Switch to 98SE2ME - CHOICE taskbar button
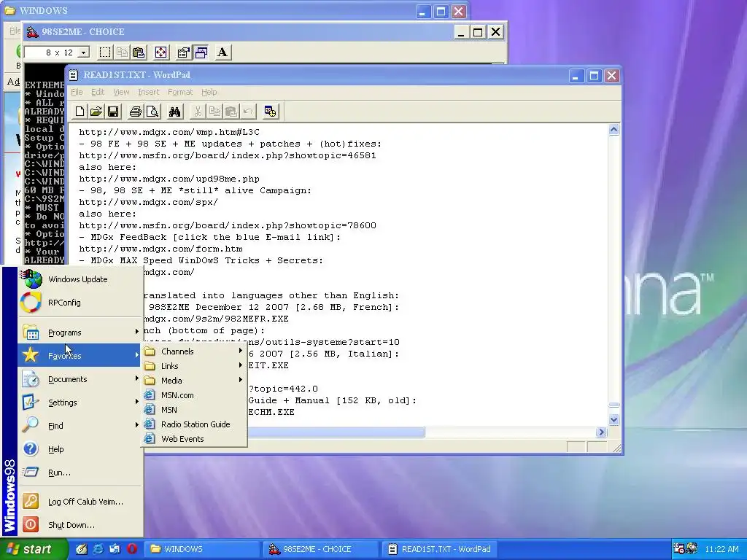The height and width of the screenshot is (560, 747). 322,549
